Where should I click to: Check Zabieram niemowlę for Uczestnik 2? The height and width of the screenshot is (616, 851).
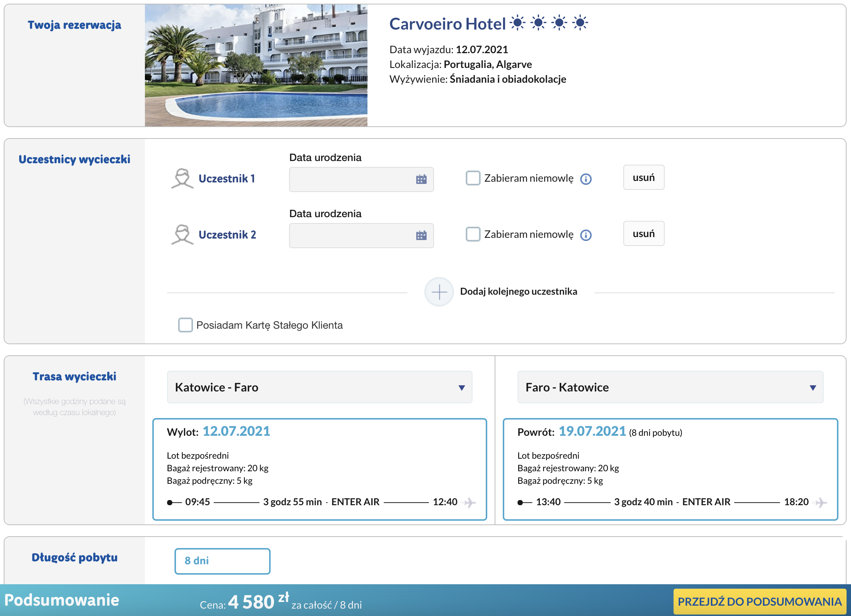pos(472,235)
